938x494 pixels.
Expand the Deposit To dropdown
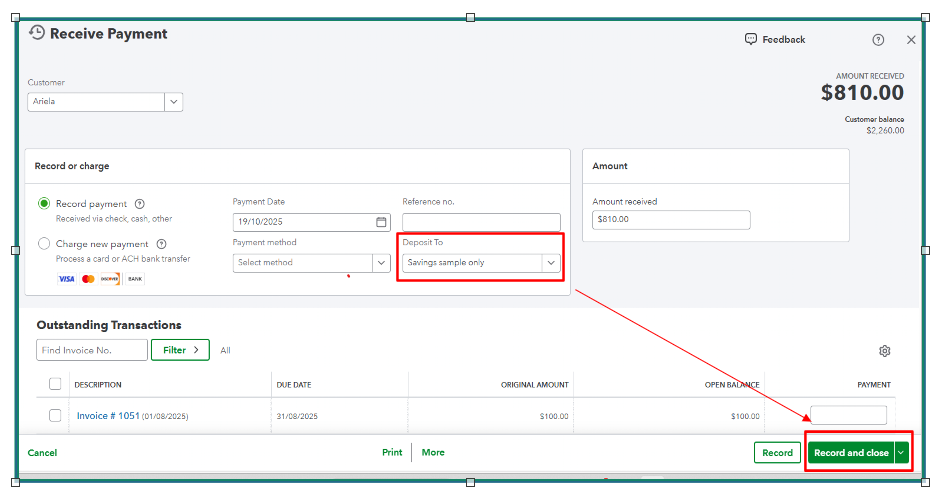[x=550, y=263]
